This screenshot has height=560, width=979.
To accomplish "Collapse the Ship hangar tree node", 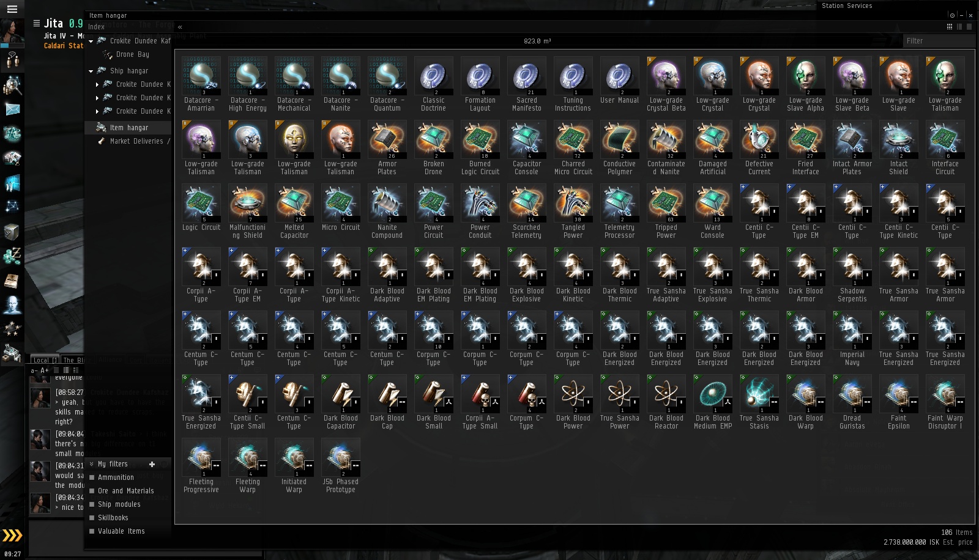I will coord(91,72).
